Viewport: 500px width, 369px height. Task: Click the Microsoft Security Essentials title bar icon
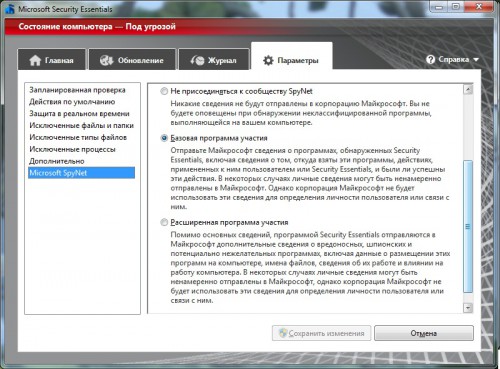click(x=9, y=9)
